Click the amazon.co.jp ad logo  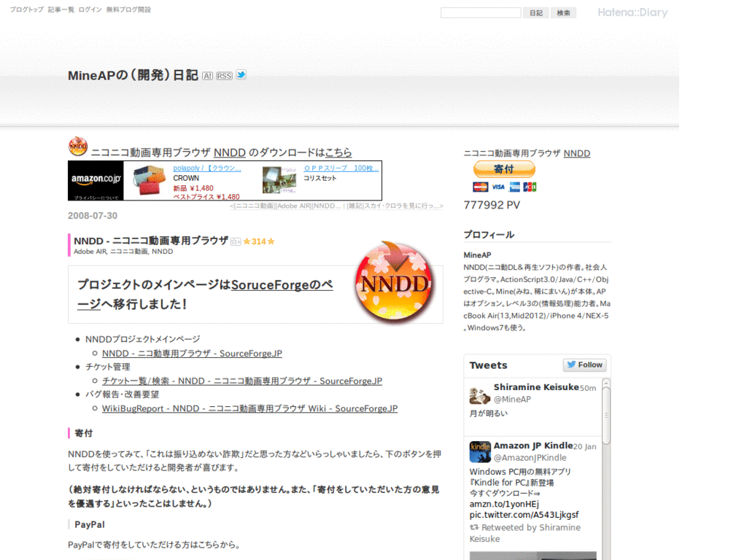[x=96, y=181]
